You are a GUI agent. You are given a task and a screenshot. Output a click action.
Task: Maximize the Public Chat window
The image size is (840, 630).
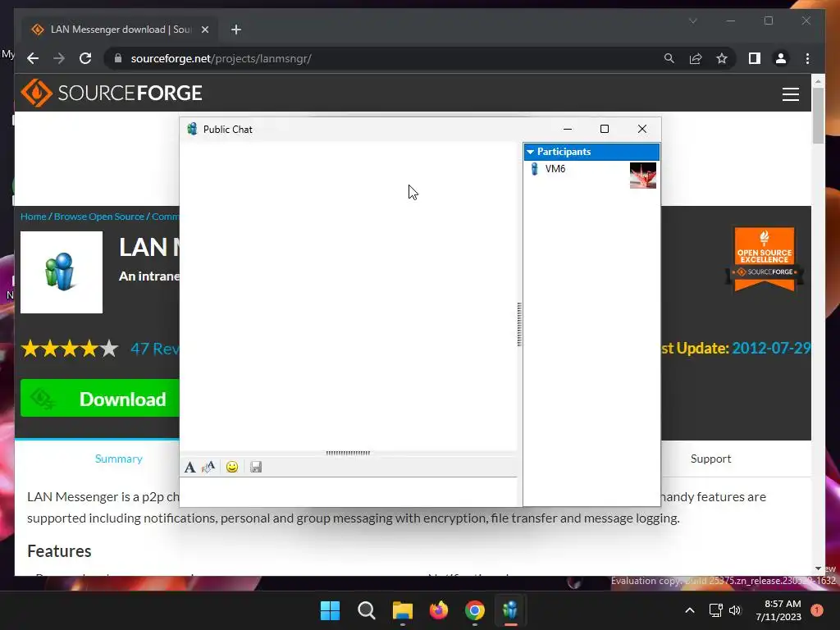pyautogui.click(x=605, y=129)
